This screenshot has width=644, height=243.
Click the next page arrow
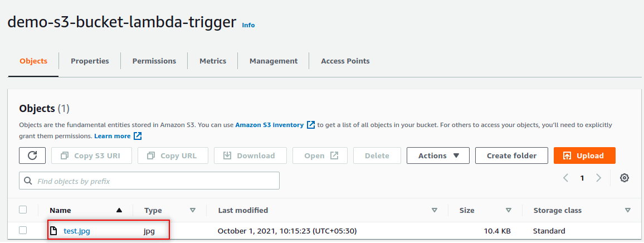coord(599,178)
